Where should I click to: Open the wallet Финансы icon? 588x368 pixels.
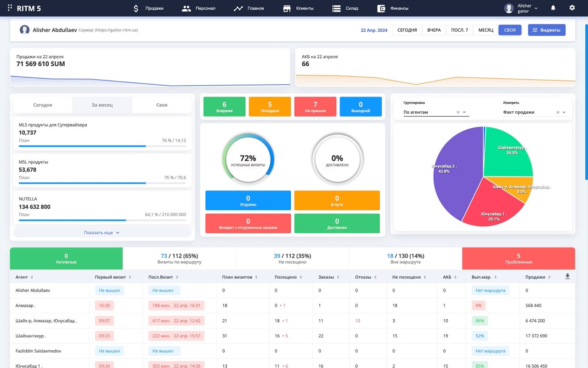click(381, 8)
